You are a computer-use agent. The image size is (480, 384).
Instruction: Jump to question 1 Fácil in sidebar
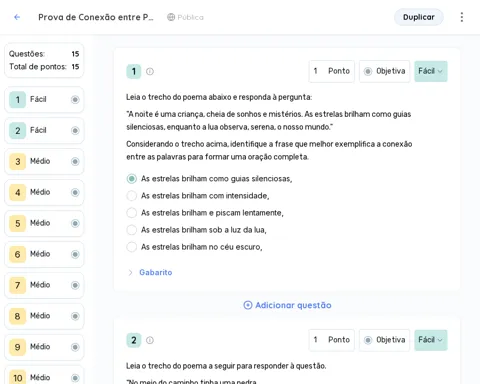click(44, 99)
